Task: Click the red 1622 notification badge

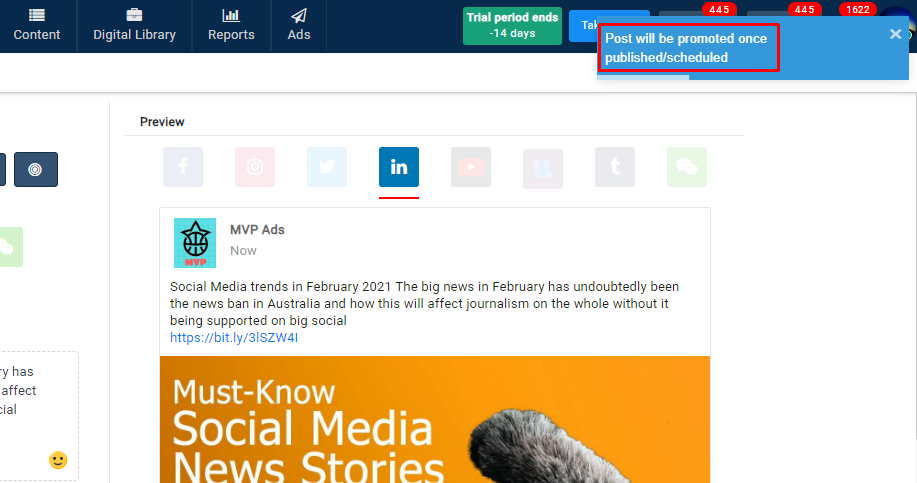Action: click(857, 9)
